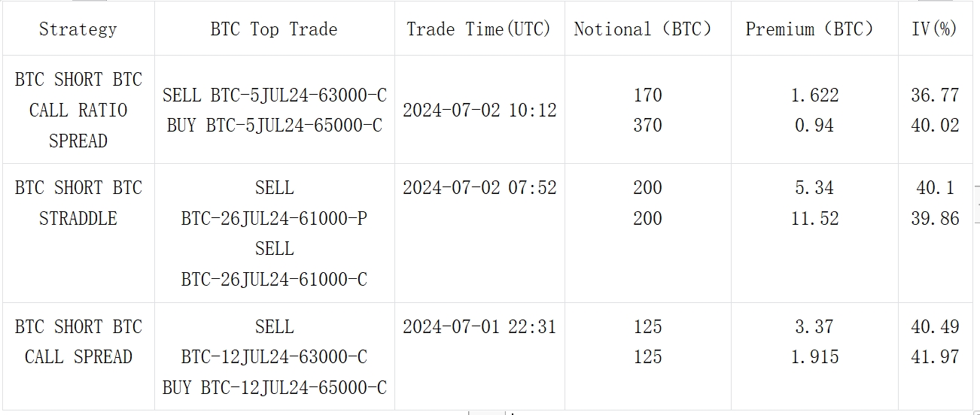
Task: Click the BTC-26JUL24-61000-P contract text
Action: (274, 218)
